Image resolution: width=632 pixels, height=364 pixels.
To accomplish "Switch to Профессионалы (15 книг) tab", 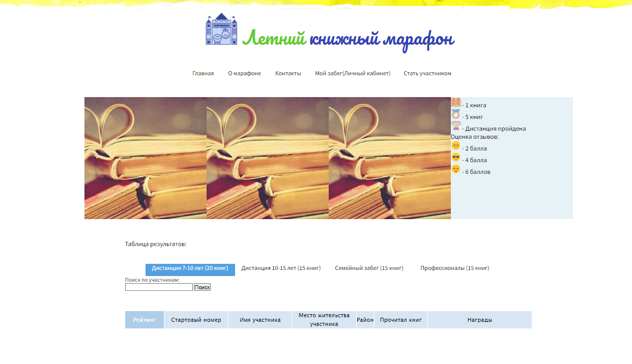I will point(455,268).
